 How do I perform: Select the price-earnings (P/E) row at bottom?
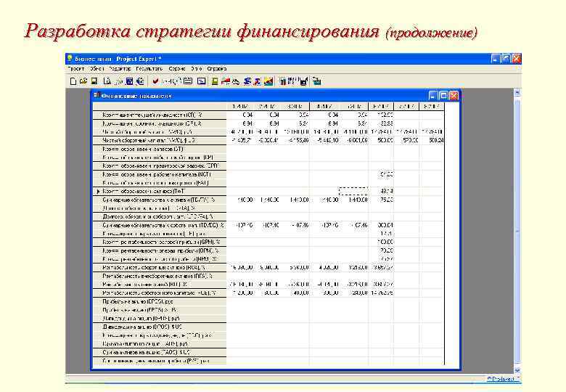pyautogui.click(x=160, y=361)
